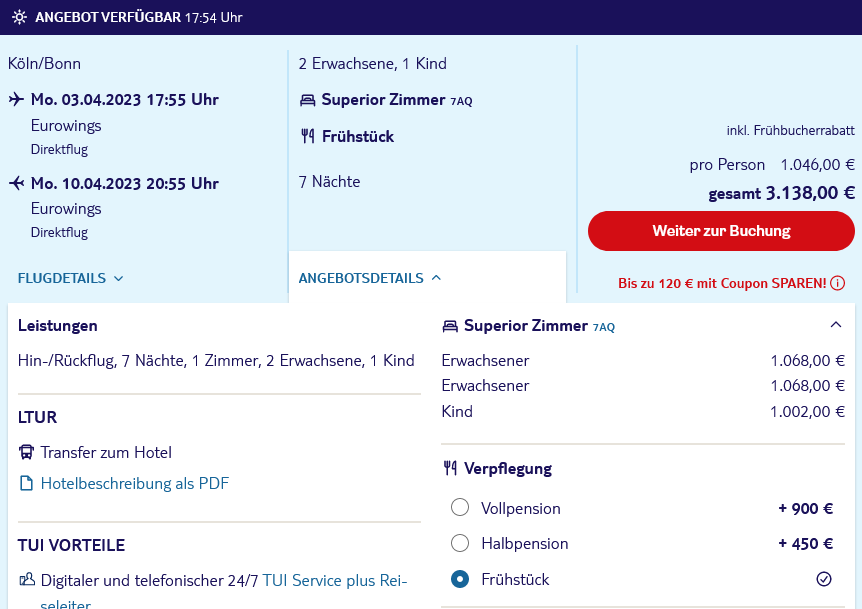Click the Frühstück selected checkmark icon
Viewport: 862px width, 609px height.
[x=824, y=579]
